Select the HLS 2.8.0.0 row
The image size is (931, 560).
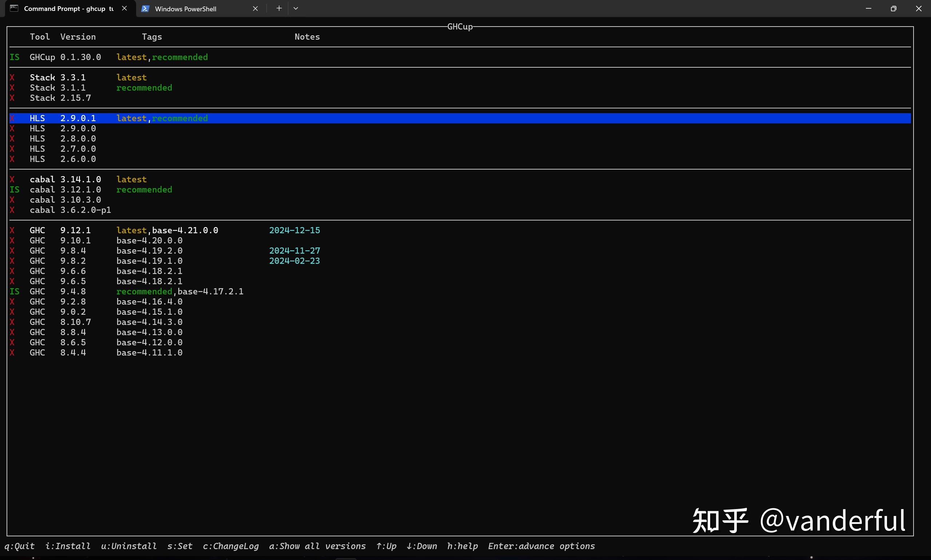coord(460,139)
